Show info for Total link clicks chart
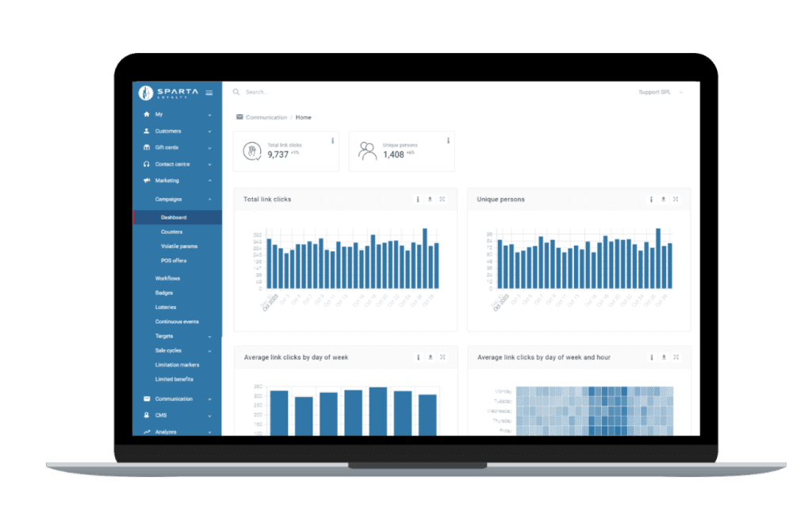The image size is (812, 530). [x=418, y=200]
